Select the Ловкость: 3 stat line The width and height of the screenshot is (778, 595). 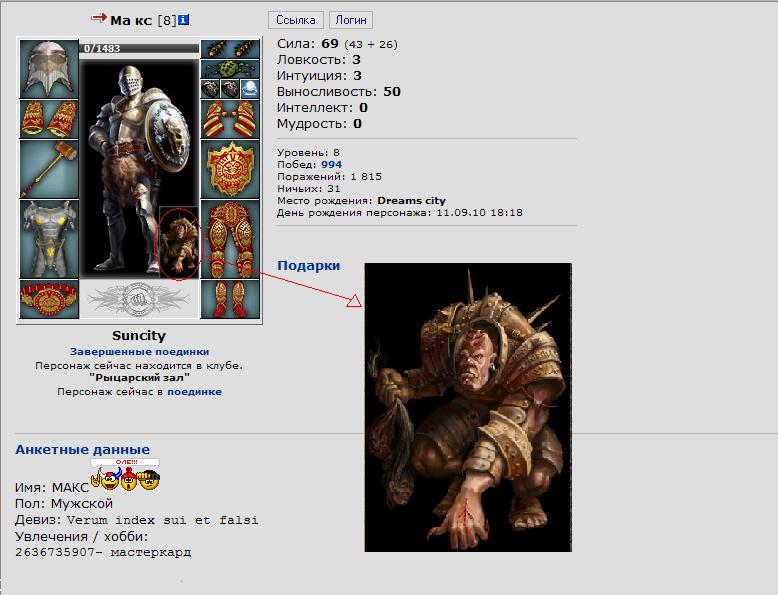coord(319,60)
